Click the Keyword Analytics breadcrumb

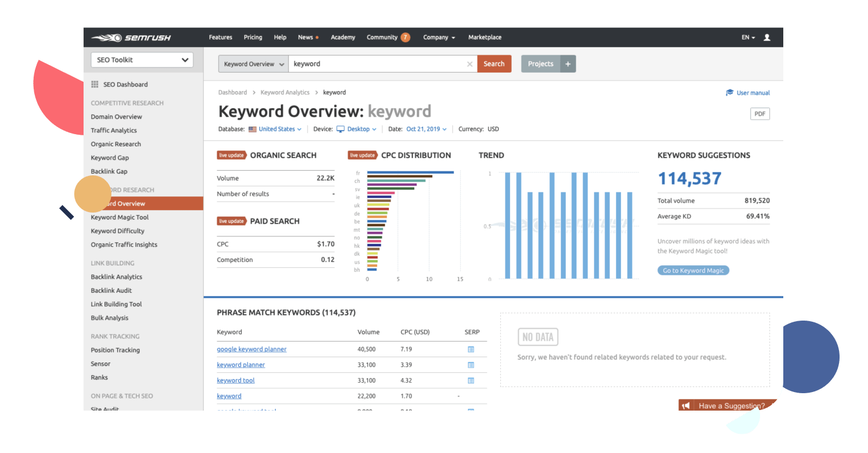(x=285, y=92)
